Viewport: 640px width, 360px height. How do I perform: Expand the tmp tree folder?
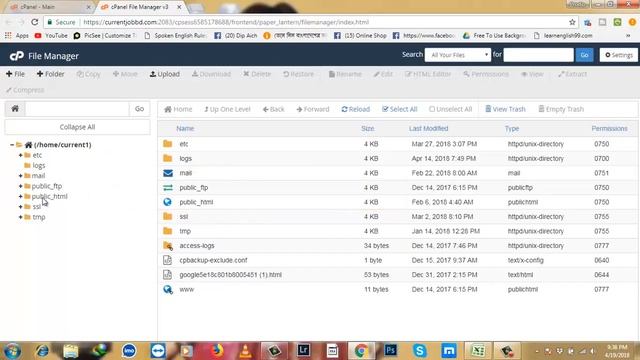click(x=20, y=217)
